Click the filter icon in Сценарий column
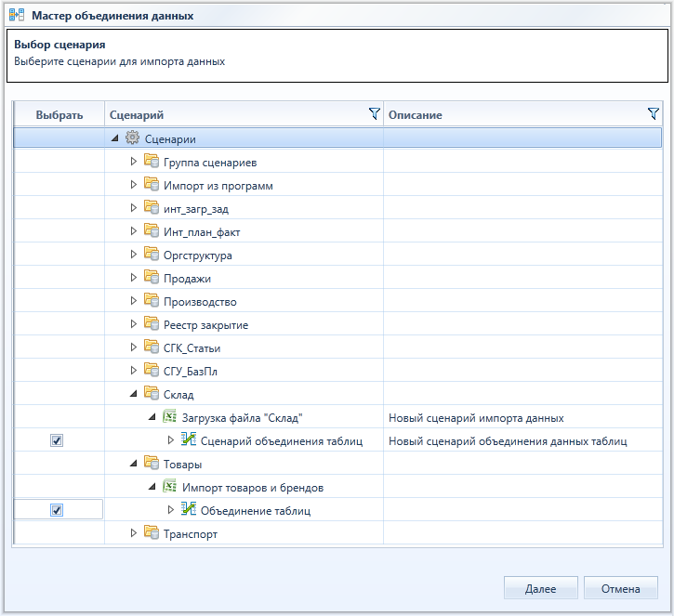674x616 pixels. (374, 114)
